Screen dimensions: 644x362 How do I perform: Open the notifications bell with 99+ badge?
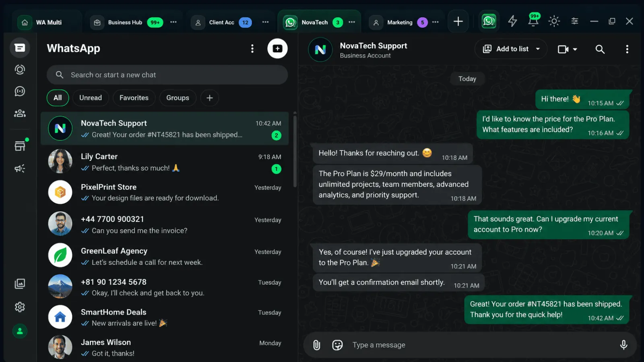coord(534,20)
